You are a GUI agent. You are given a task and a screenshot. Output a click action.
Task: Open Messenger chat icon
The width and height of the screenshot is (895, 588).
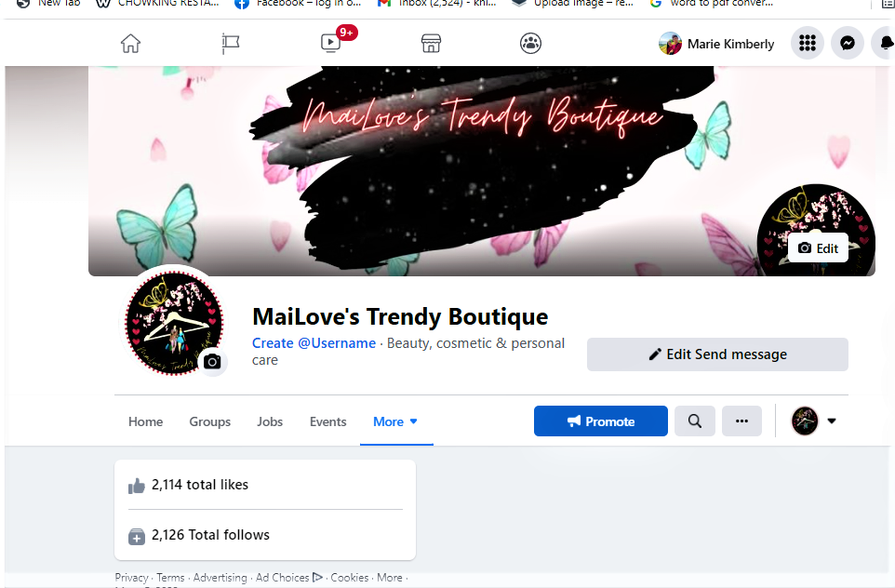coord(848,43)
